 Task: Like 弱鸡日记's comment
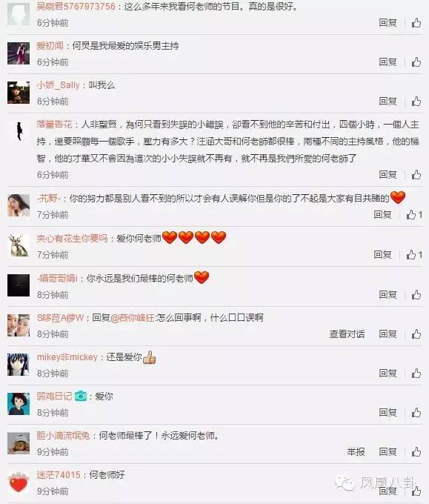point(416,412)
